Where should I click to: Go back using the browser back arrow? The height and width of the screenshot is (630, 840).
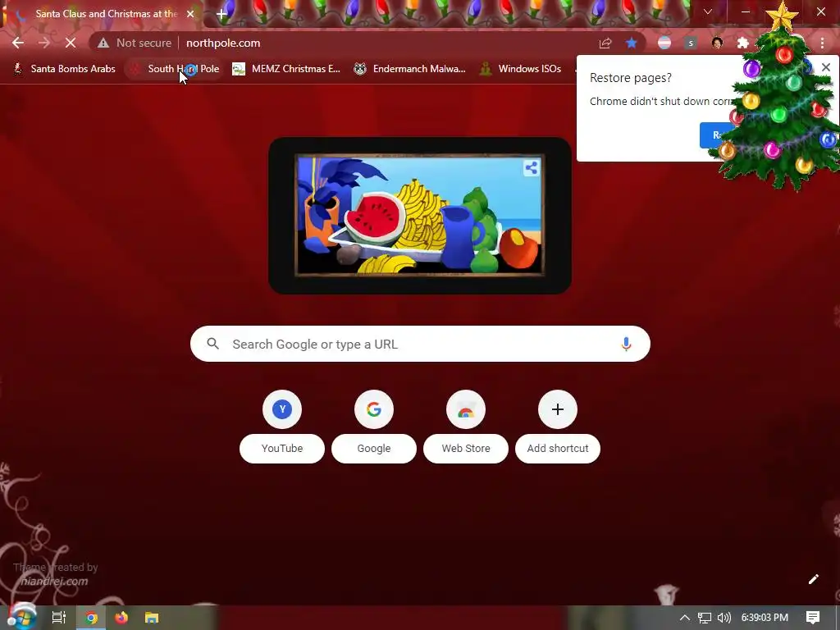click(18, 43)
